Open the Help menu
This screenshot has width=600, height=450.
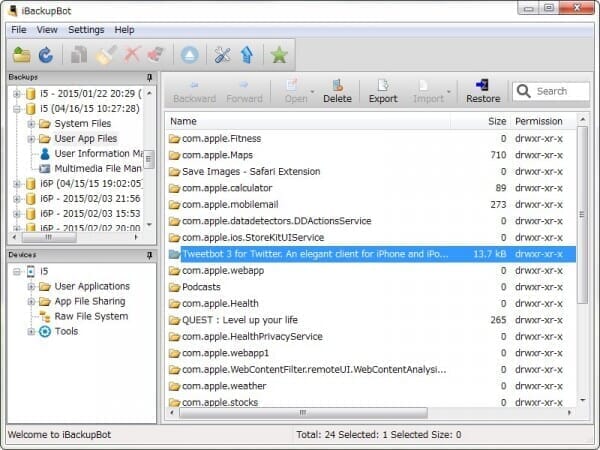tap(124, 30)
